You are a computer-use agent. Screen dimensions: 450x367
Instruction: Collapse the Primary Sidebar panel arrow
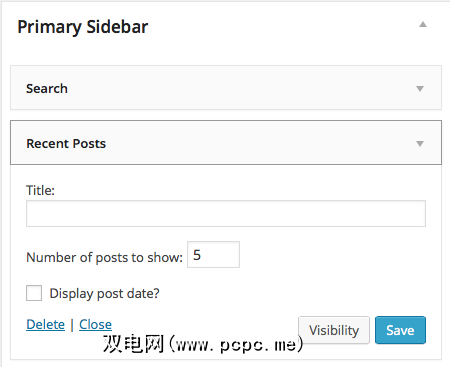[x=423, y=24]
